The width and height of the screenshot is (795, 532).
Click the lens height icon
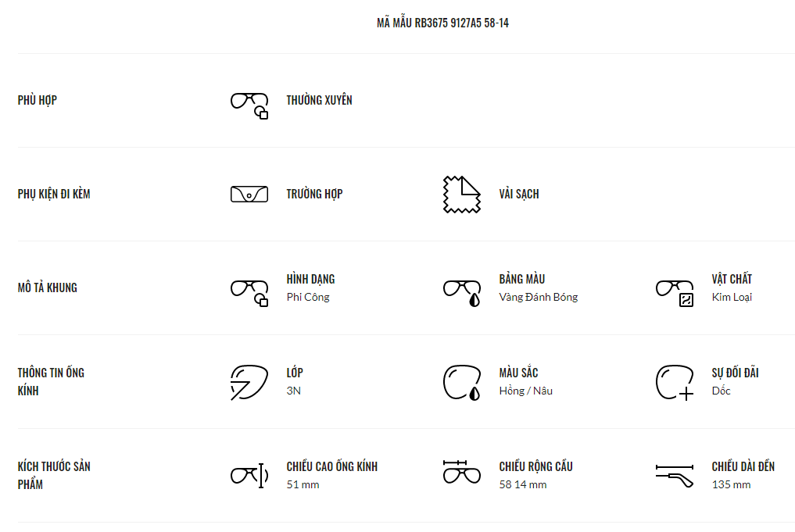(x=249, y=475)
